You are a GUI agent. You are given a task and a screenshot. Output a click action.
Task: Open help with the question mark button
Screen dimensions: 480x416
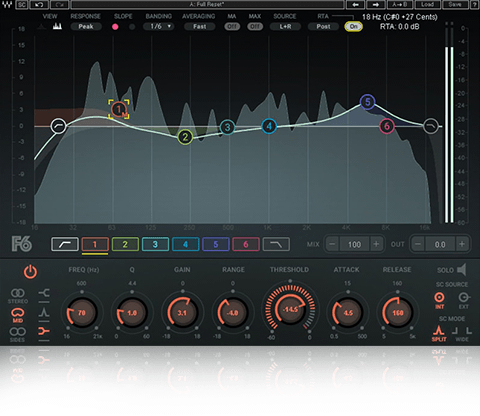point(474,4)
